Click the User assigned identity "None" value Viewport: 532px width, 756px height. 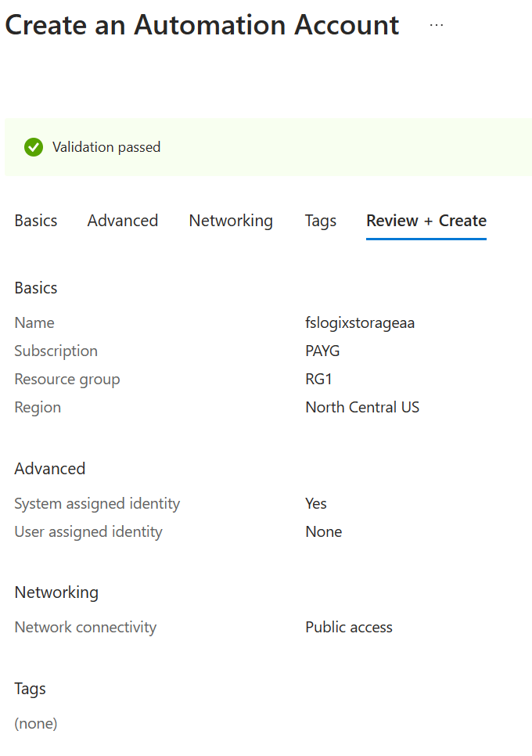(x=323, y=531)
